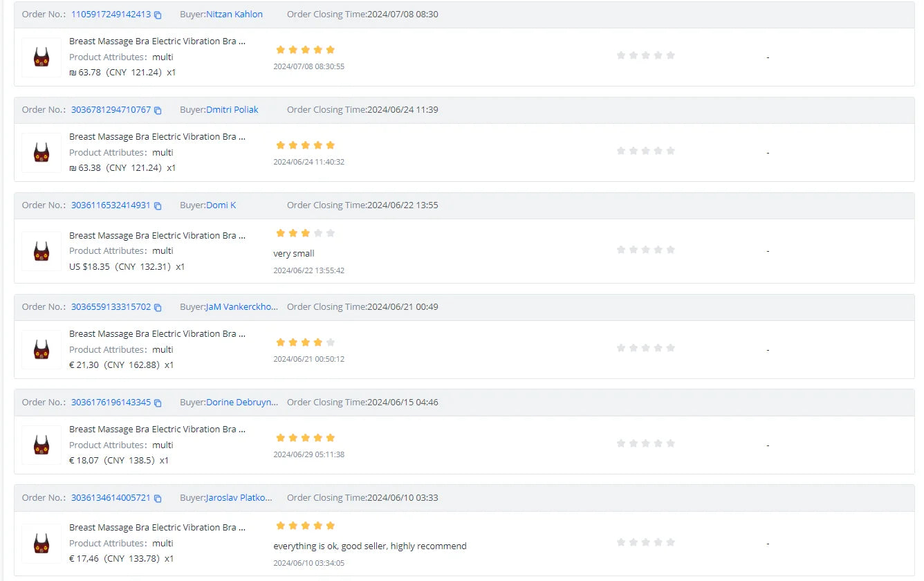The height and width of the screenshot is (581, 924).
Task: Click product thumbnail in Domi K's order
Action: coord(41,250)
